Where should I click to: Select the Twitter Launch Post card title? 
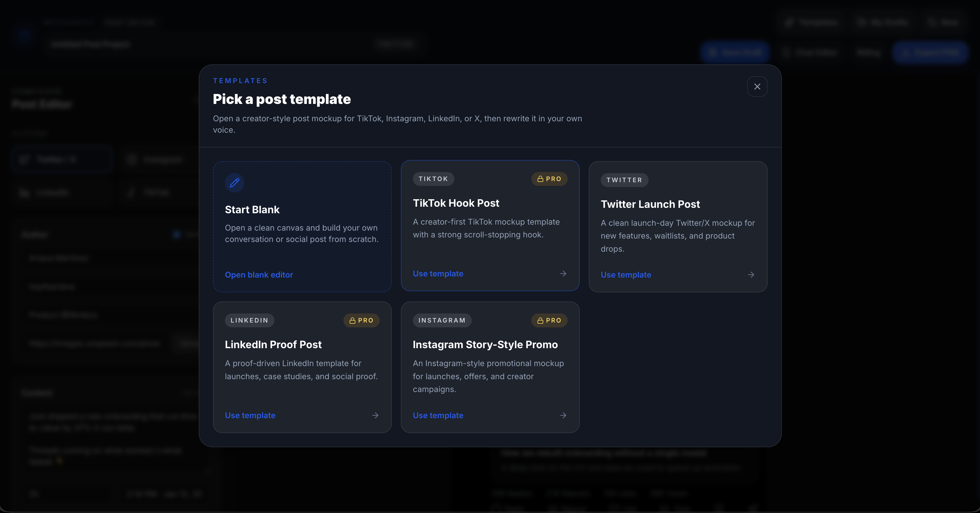coord(650,204)
